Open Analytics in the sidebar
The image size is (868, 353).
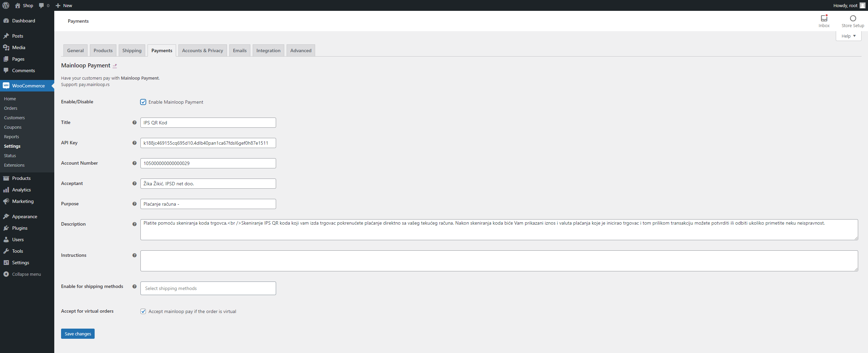click(x=21, y=190)
